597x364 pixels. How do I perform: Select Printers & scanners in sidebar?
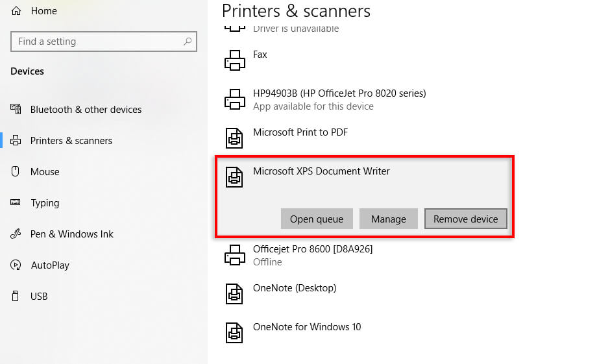[x=71, y=141]
